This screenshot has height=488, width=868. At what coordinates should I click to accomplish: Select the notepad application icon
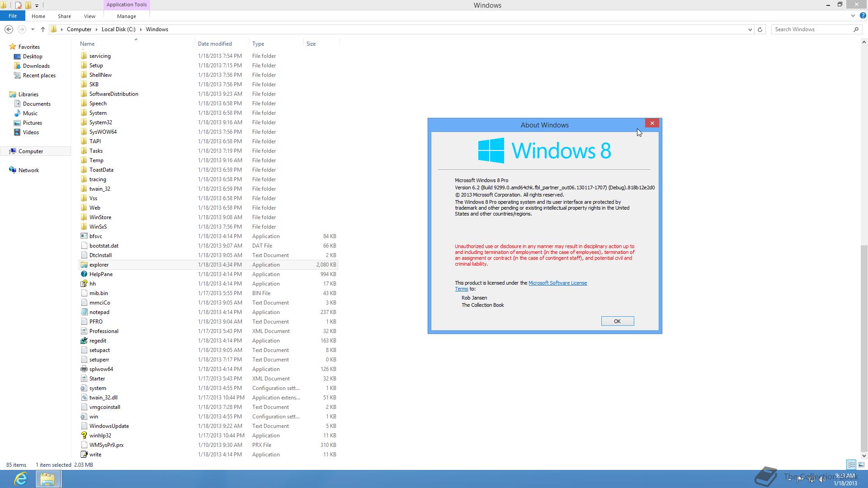click(x=84, y=312)
